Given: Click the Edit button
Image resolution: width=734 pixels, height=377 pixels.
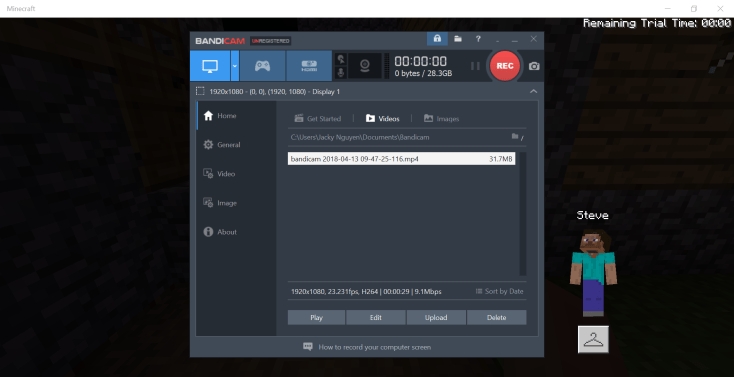Looking at the screenshot, I should [376, 318].
